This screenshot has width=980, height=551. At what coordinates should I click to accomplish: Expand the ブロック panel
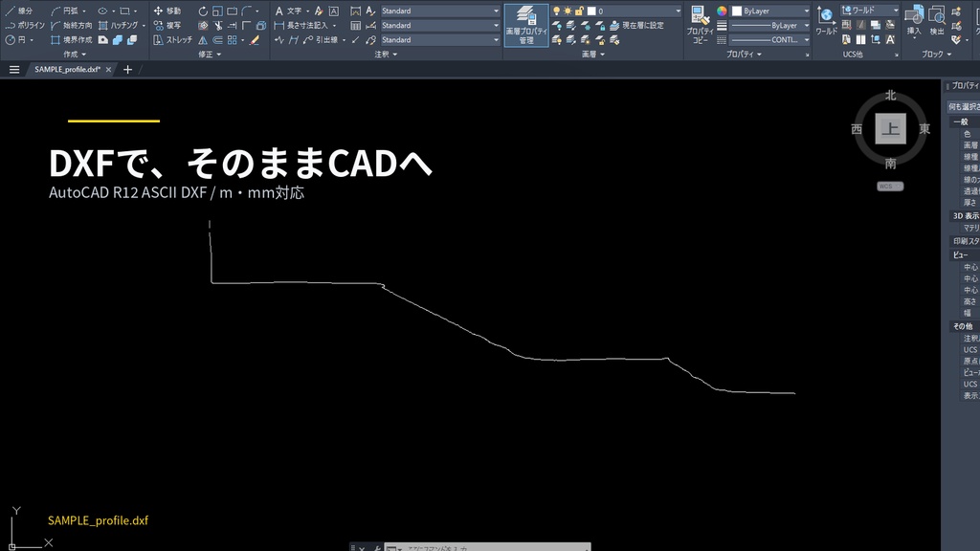936,55
